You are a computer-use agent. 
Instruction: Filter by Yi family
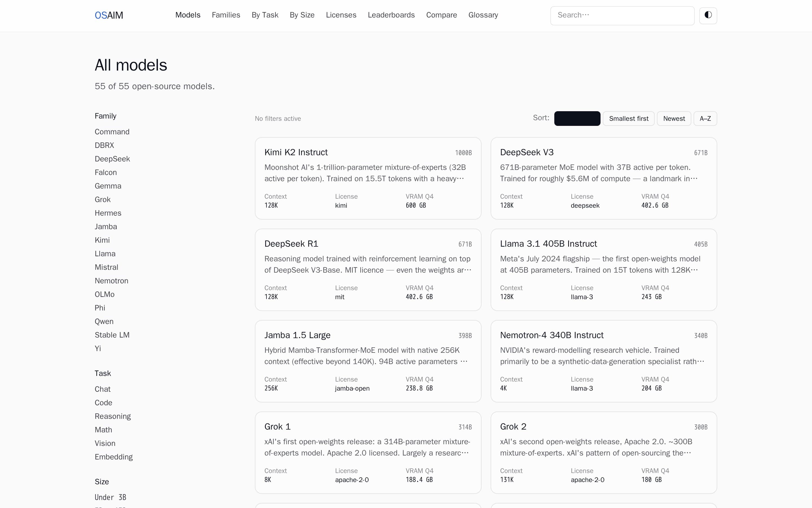(98, 349)
